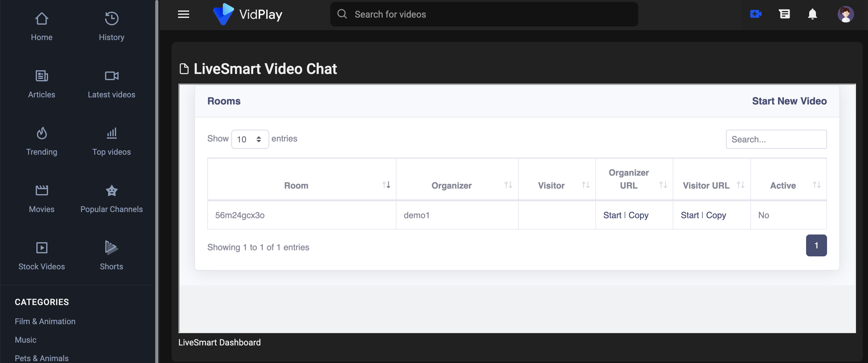Select the Trending icon in sidebar

click(x=42, y=133)
